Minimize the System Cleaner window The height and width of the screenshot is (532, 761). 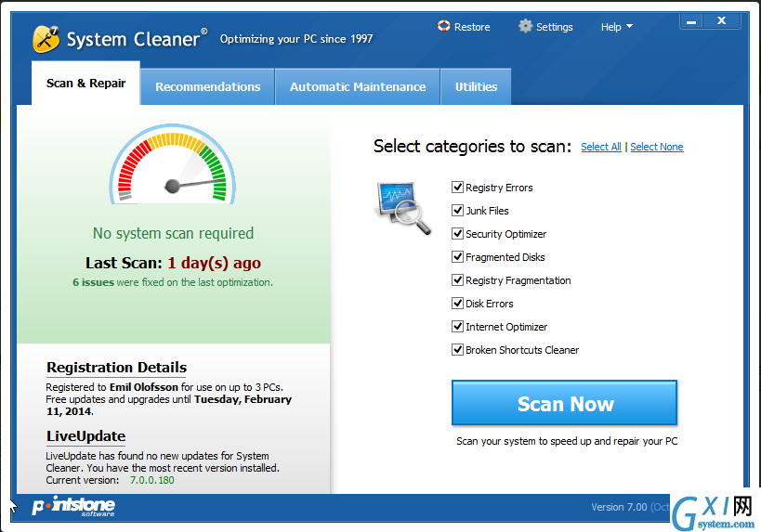pyautogui.click(x=691, y=22)
